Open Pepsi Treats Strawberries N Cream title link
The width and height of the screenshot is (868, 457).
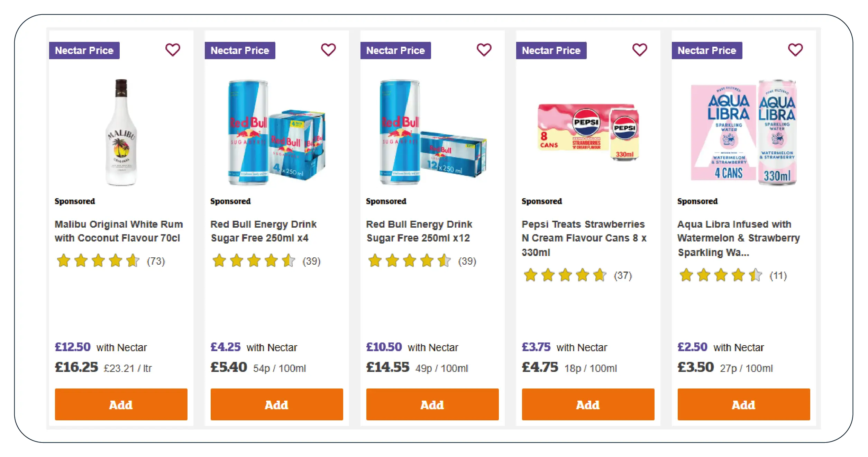point(584,238)
